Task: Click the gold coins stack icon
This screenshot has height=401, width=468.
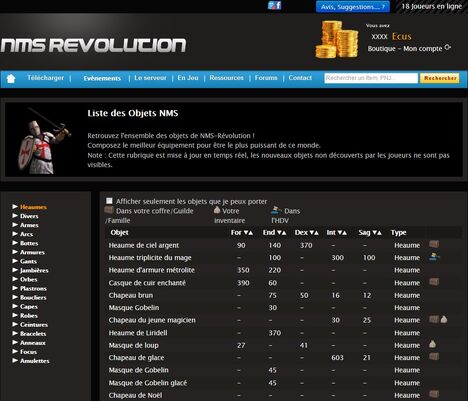Action: [337, 39]
